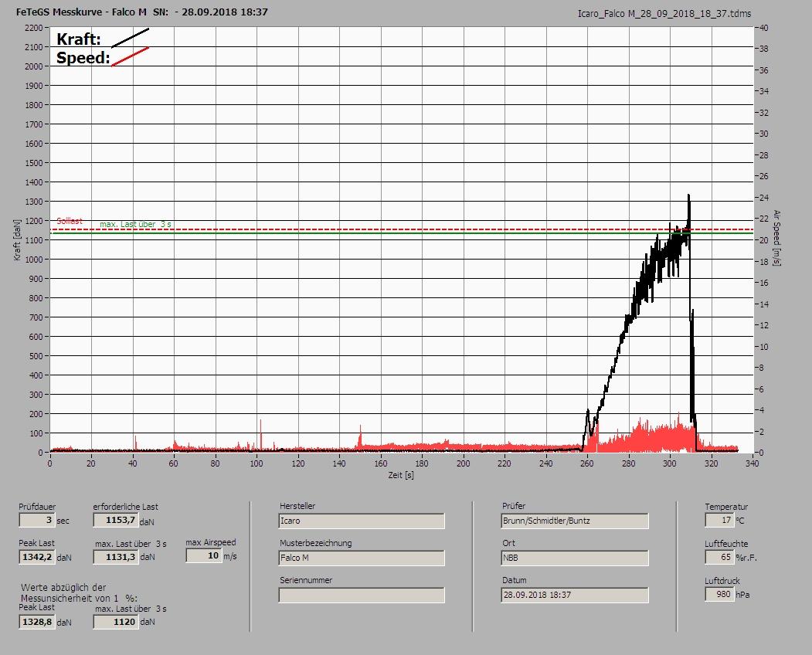Click the Kraft: legend label

[x=79, y=39]
